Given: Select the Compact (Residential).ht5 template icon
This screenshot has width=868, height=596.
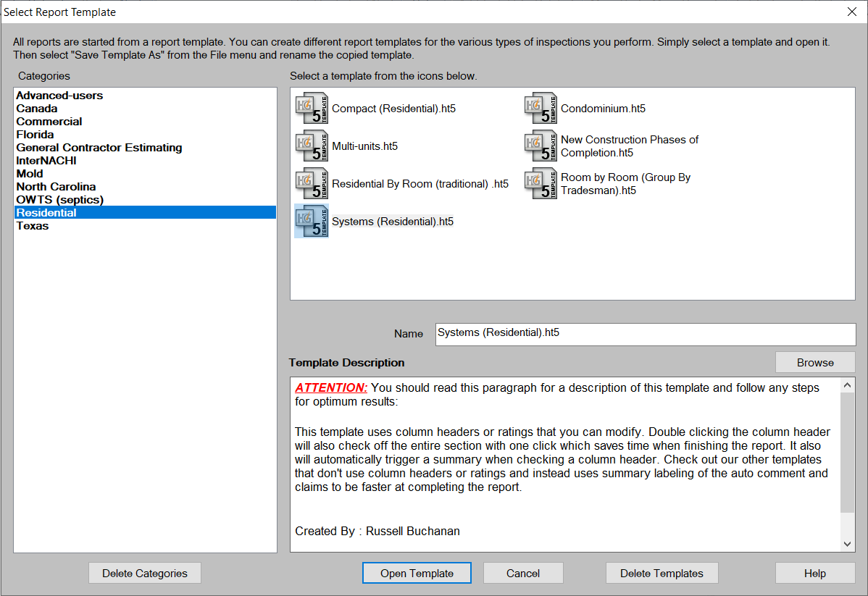Looking at the screenshot, I should coord(311,107).
